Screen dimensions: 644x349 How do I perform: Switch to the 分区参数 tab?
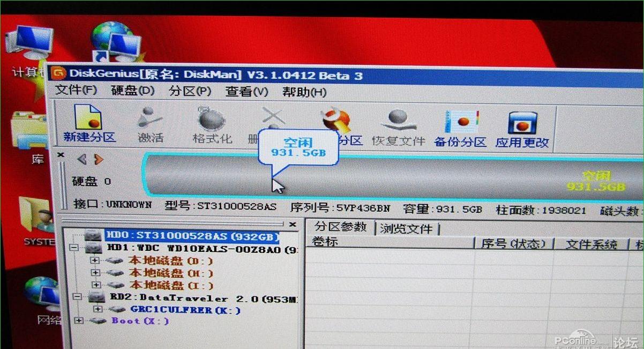[x=340, y=226]
